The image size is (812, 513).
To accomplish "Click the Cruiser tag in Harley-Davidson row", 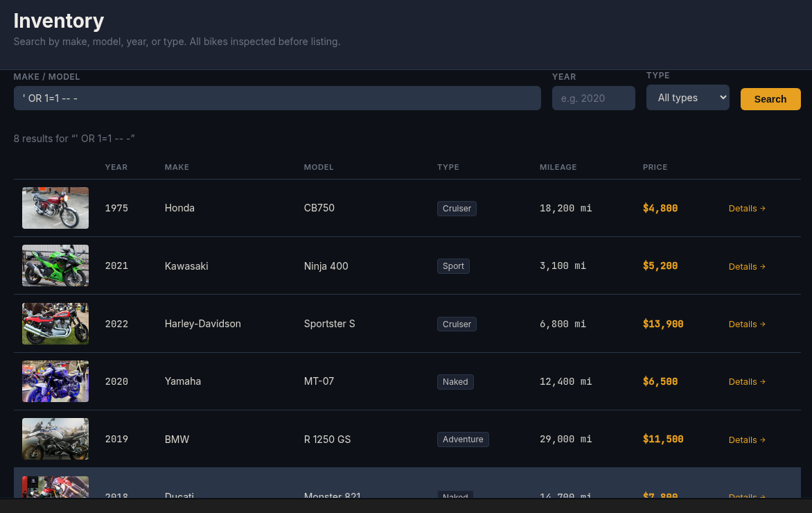I will (457, 324).
